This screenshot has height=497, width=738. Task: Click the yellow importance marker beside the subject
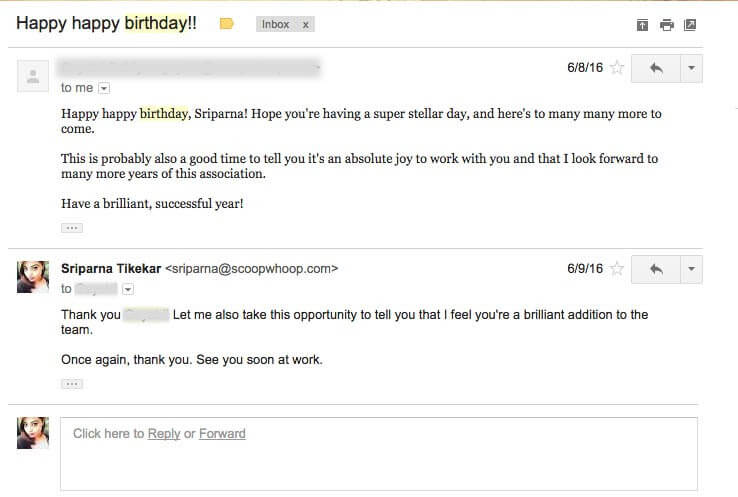(x=226, y=24)
